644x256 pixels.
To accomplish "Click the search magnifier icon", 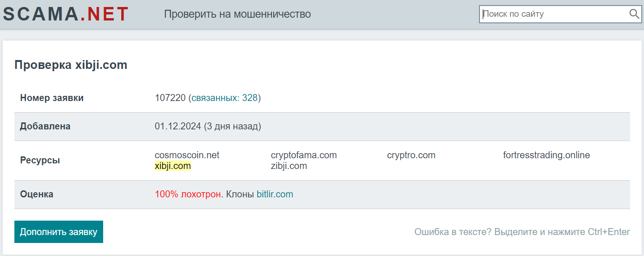I will [x=634, y=14].
